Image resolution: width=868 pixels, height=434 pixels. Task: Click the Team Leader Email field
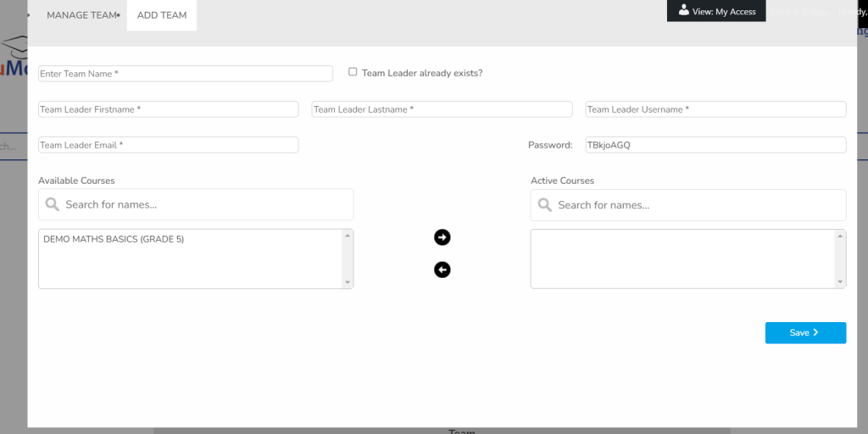tap(169, 145)
